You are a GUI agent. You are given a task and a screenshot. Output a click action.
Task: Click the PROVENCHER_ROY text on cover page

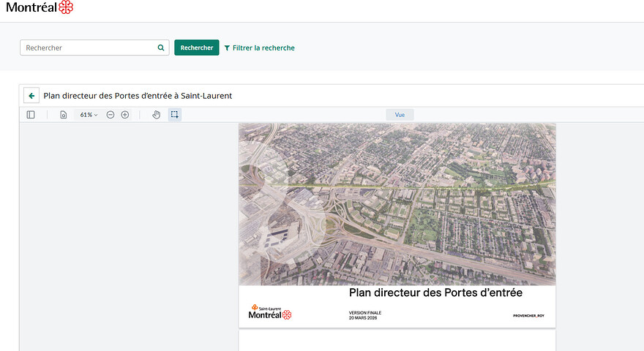528,316
